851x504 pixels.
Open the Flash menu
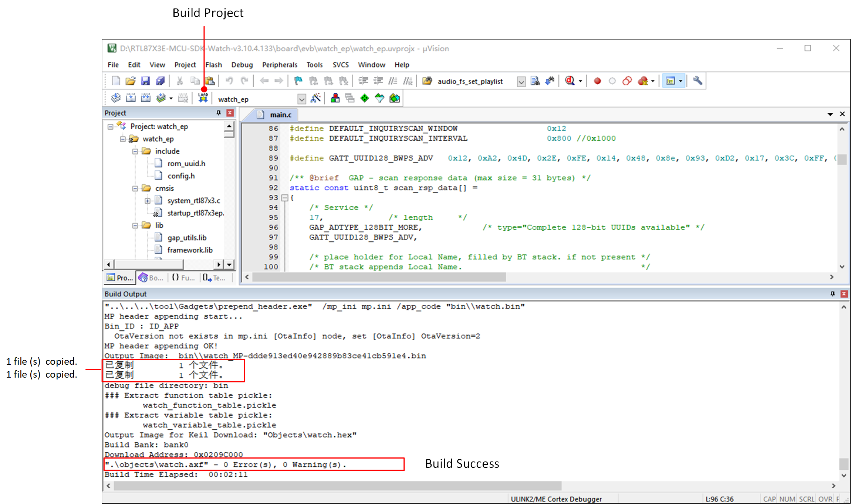point(213,65)
